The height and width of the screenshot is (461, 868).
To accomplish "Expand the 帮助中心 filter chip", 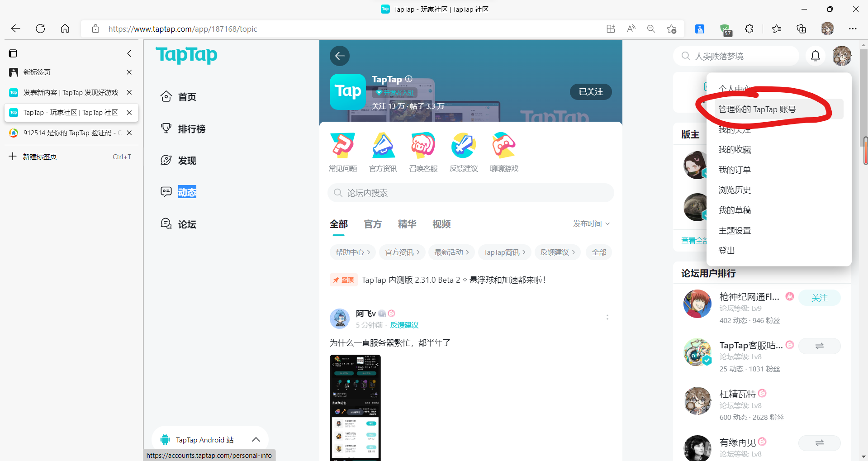I will (353, 252).
